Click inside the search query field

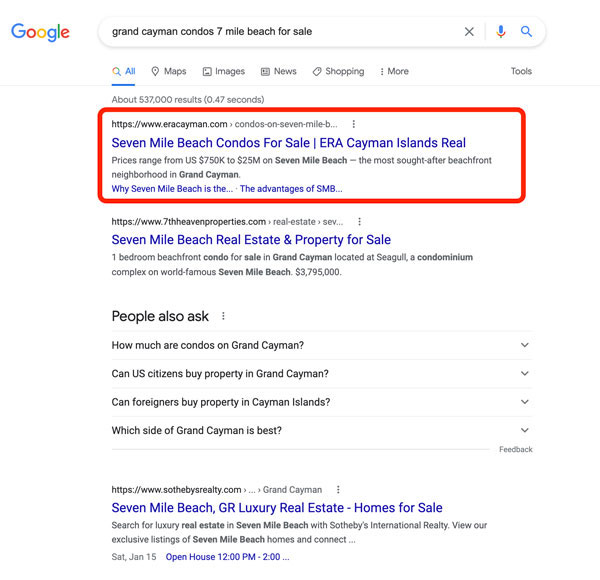(x=283, y=31)
